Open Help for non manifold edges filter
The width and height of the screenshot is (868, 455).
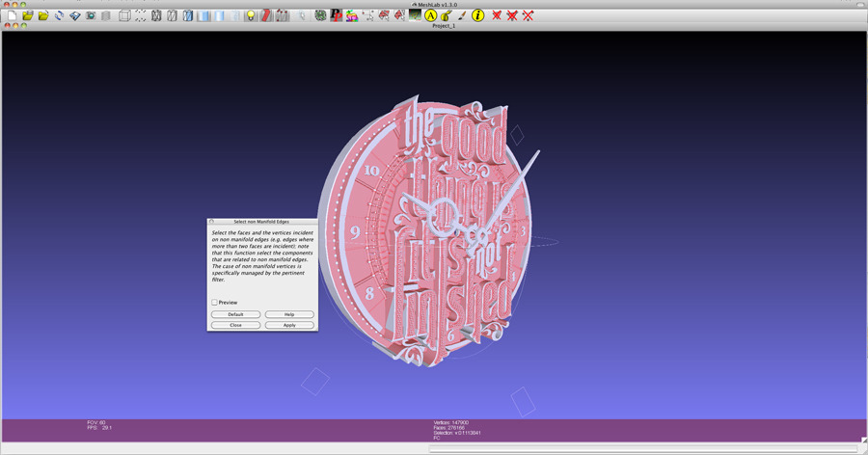(x=289, y=314)
